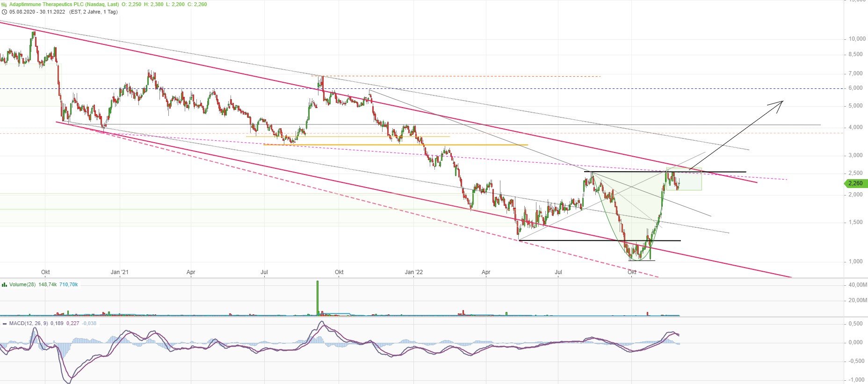This screenshot has height=384, width=868.
Task: Click the candlestick chart-type icon beside the title
Action: tap(4, 4)
